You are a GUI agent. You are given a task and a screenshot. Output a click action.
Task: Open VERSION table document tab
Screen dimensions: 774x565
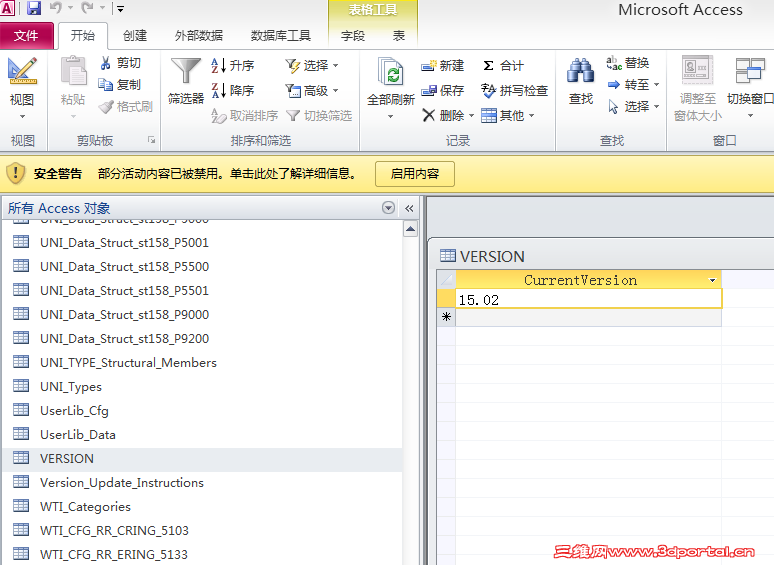[x=482, y=256]
